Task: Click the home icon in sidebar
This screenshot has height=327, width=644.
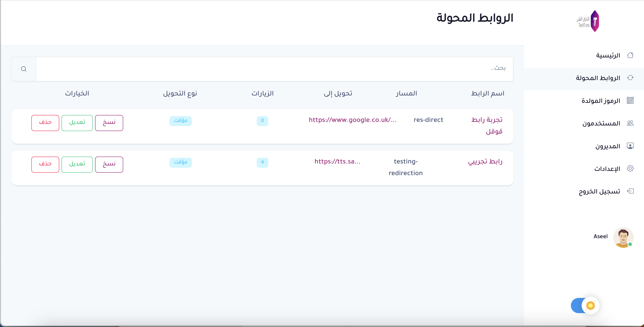Action: tap(630, 55)
